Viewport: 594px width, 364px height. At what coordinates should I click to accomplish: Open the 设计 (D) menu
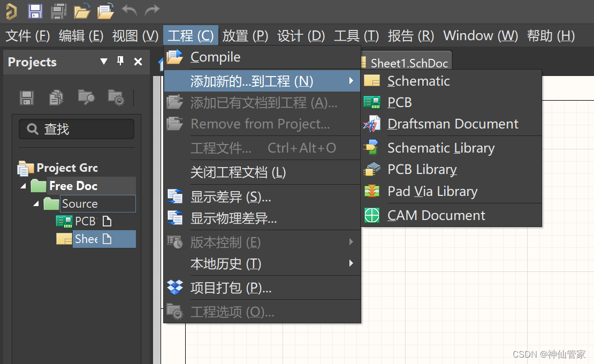[x=301, y=36]
